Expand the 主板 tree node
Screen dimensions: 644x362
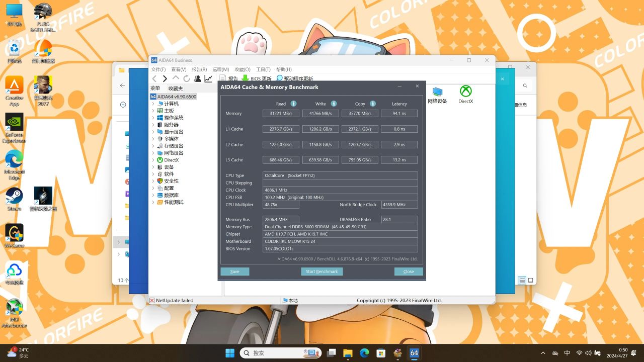pyautogui.click(x=153, y=111)
